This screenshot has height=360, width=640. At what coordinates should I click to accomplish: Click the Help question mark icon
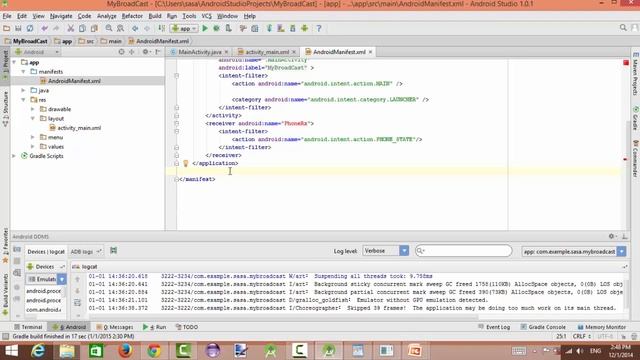tap(319, 28)
